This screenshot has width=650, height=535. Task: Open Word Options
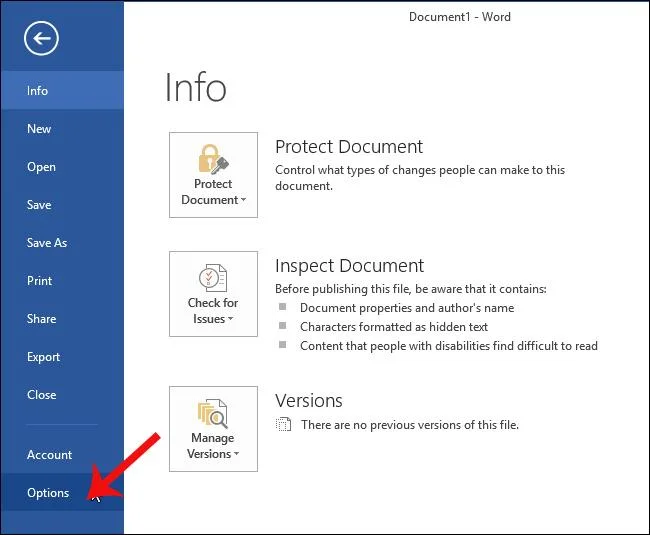pos(62,493)
